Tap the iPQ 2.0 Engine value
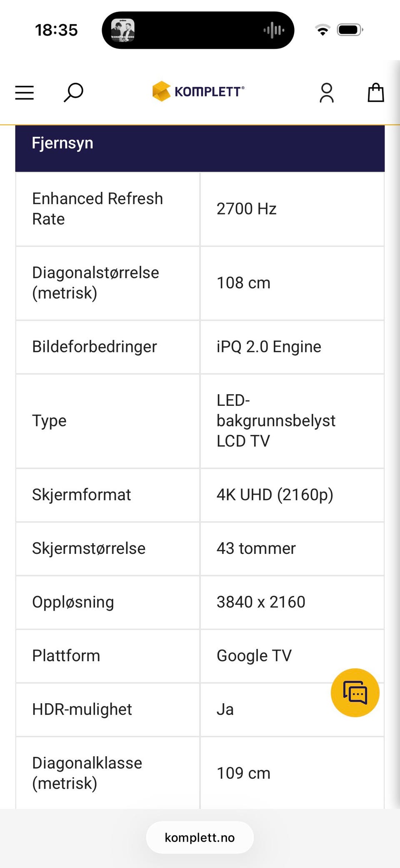Image resolution: width=400 pixels, height=868 pixels. pyautogui.click(x=269, y=347)
